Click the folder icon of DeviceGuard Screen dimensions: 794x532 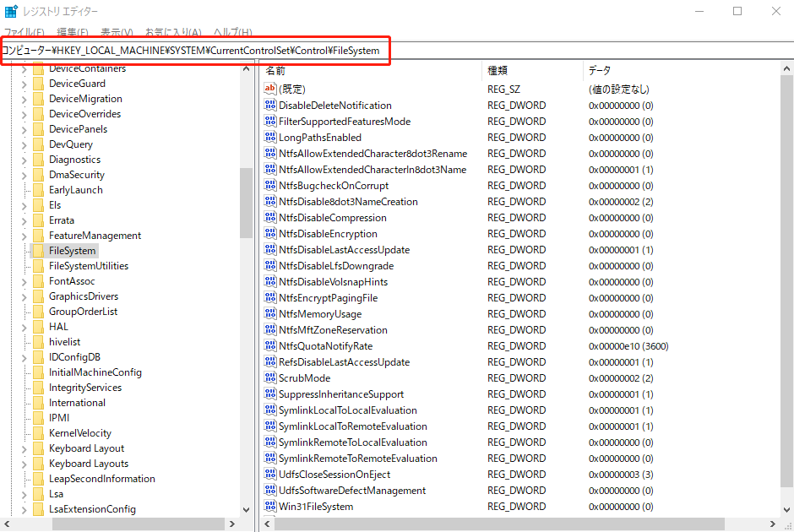[x=39, y=84]
